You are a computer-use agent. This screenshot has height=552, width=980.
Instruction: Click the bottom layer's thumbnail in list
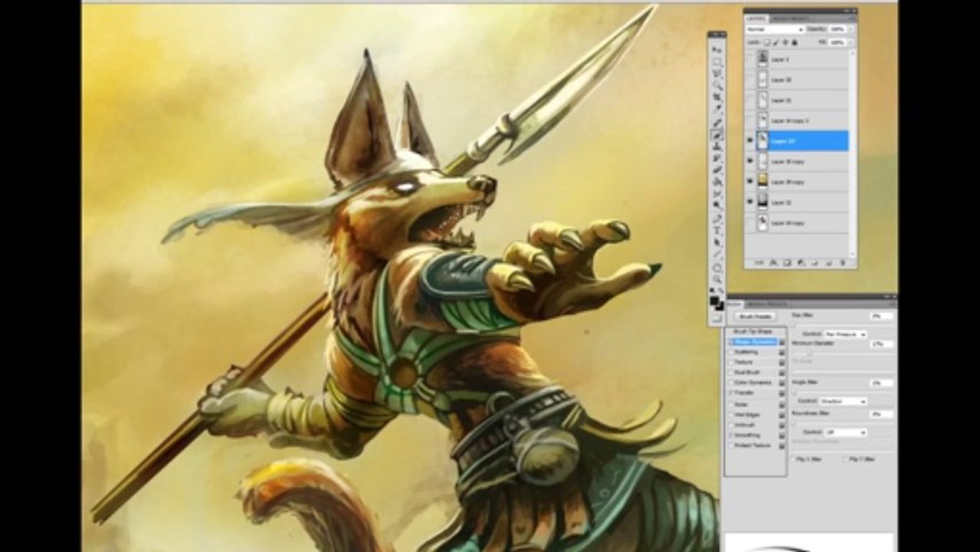coord(763,223)
